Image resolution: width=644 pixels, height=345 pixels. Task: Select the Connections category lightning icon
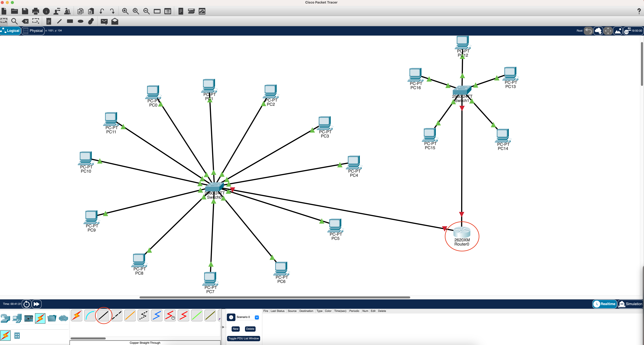(40, 318)
